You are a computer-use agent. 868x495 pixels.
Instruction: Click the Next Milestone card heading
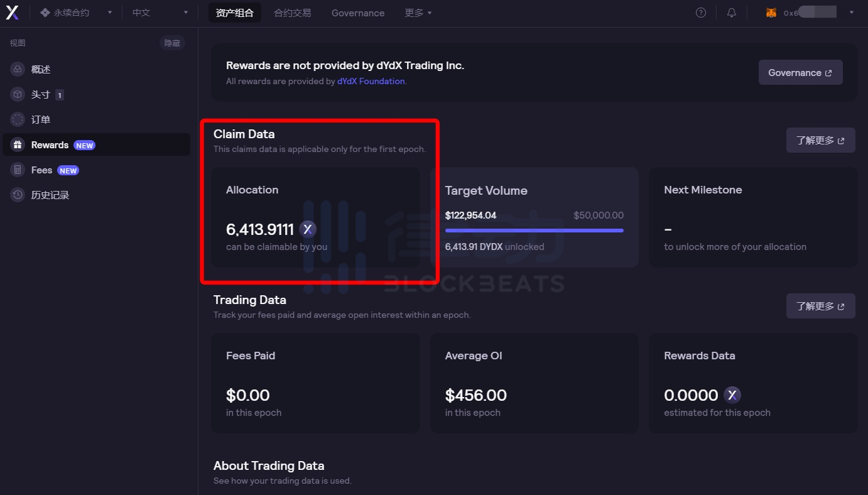coord(703,190)
